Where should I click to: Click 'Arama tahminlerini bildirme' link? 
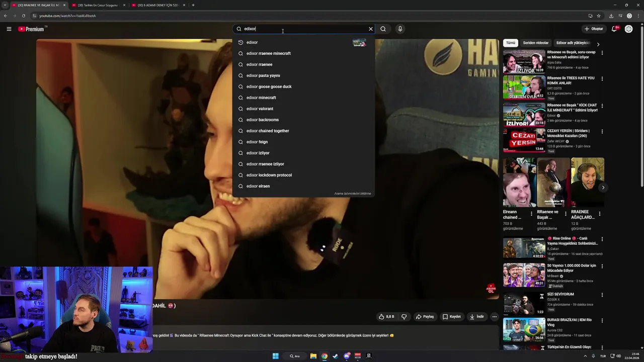[x=352, y=194]
